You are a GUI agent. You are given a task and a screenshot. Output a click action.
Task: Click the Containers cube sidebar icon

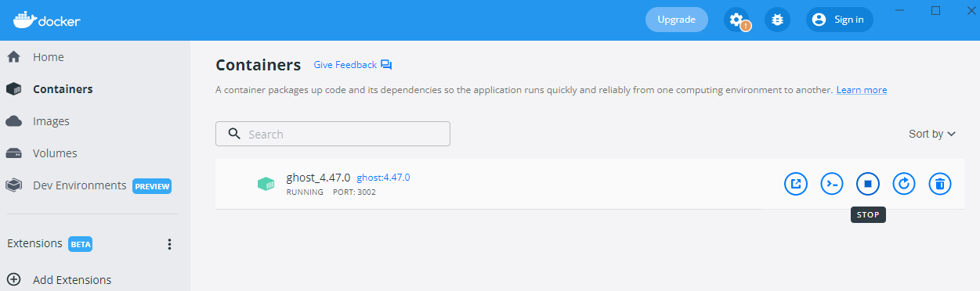point(13,89)
